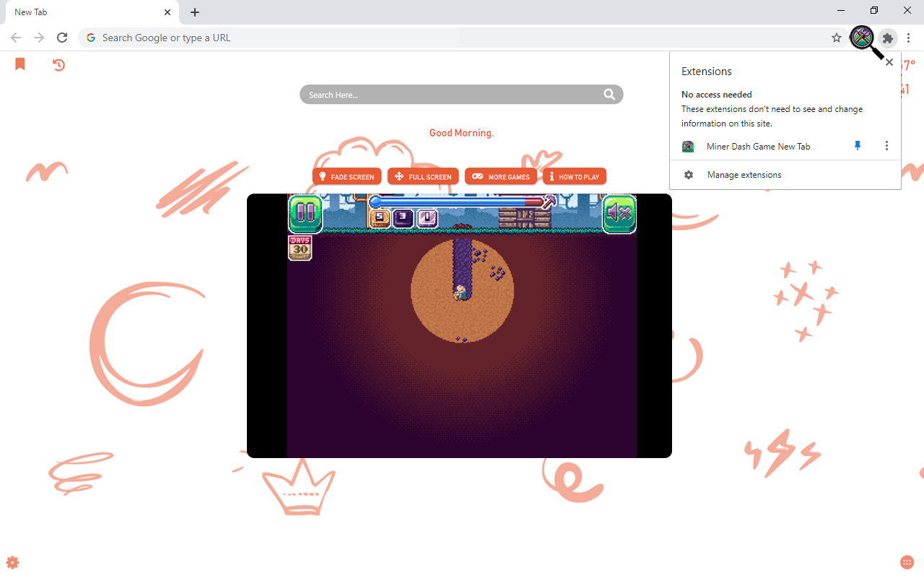Open the Chrome three-dot menu
This screenshot has height=578, width=924.
tap(909, 38)
